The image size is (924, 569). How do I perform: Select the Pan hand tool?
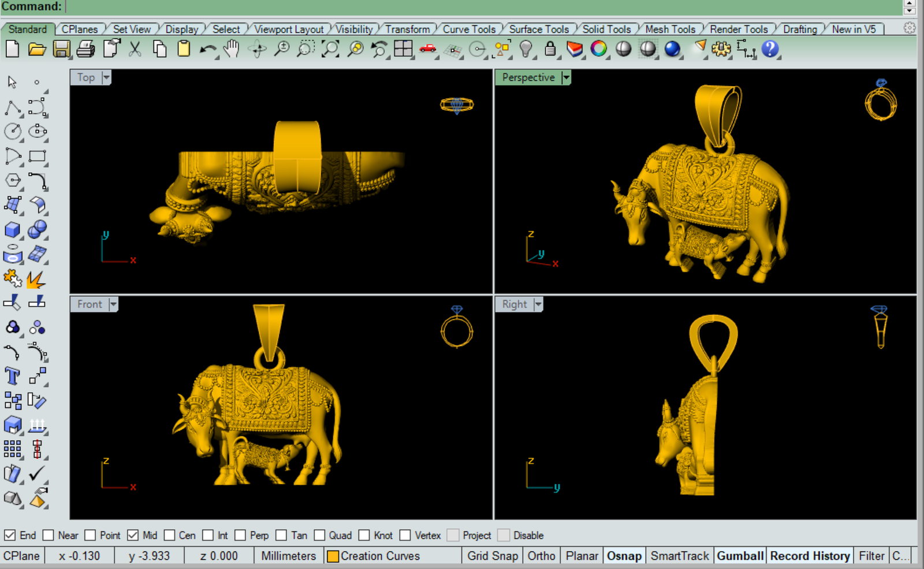(232, 49)
